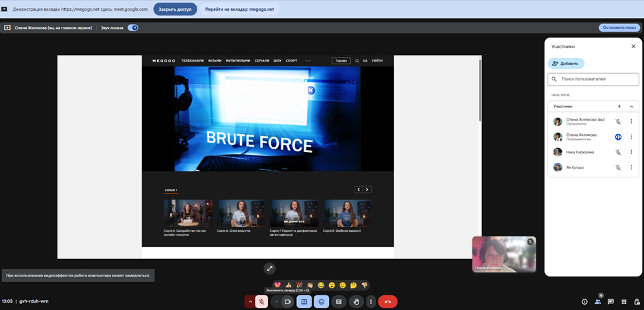This screenshot has width=644, height=310.
Task: Open the 'ФІЛЬМИ' menu on Megogo
Action: pyautogui.click(x=215, y=61)
